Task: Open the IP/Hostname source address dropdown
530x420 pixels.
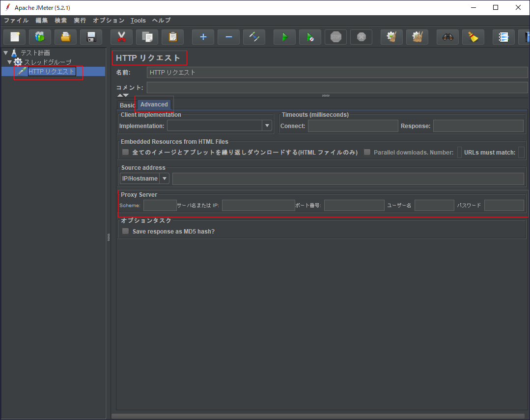Action: 165,178
